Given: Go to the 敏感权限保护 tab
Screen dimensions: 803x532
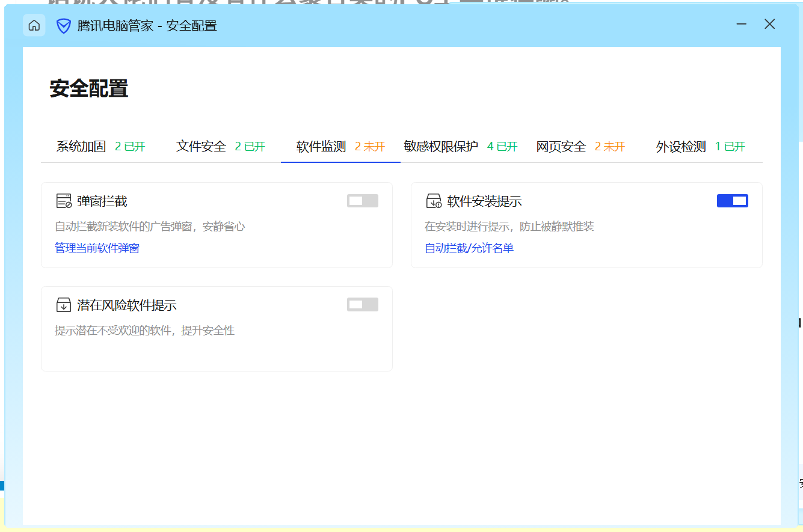Looking at the screenshot, I should (461, 146).
